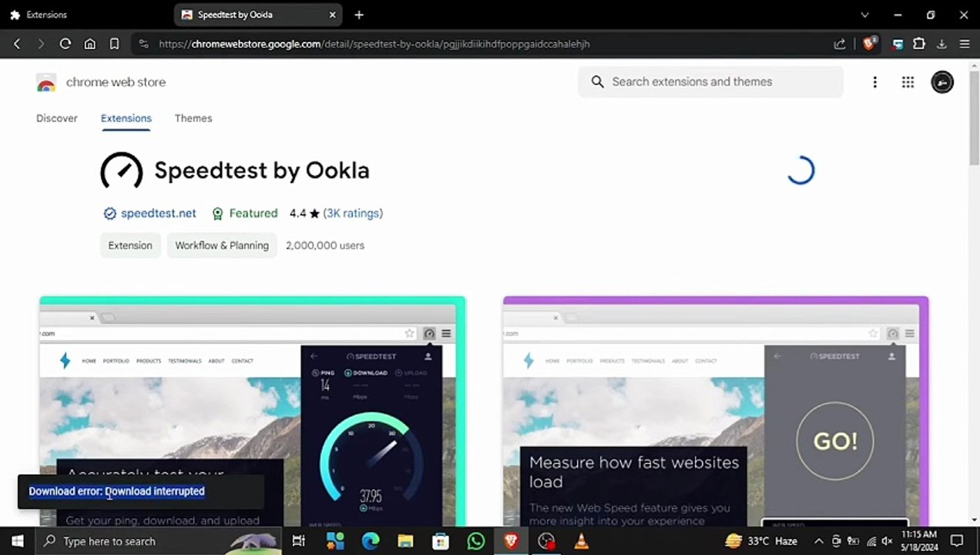Click the address bar URL
Screen dimensions: 980x555
(374, 44)
